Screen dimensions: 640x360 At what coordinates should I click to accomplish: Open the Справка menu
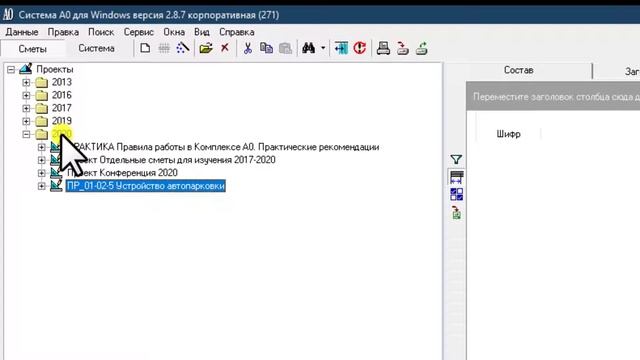pyautogui.click(x=237, y=32)
